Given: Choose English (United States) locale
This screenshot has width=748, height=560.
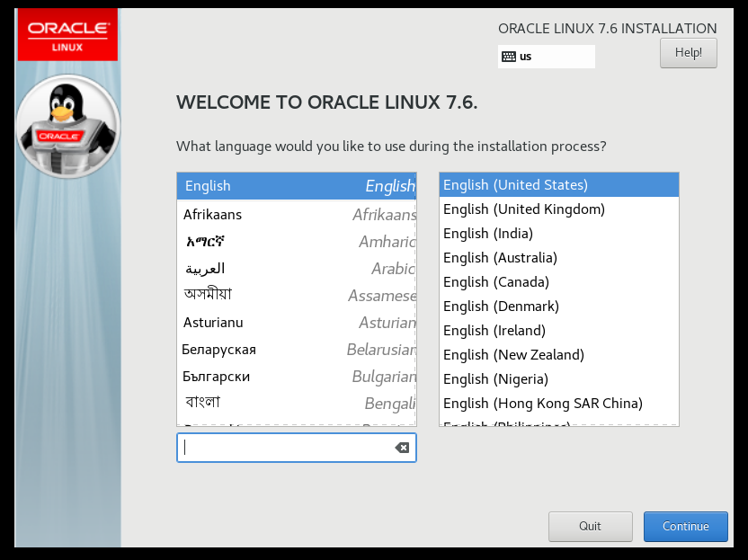Looking at the screenshot, I should tap(559, 185).
